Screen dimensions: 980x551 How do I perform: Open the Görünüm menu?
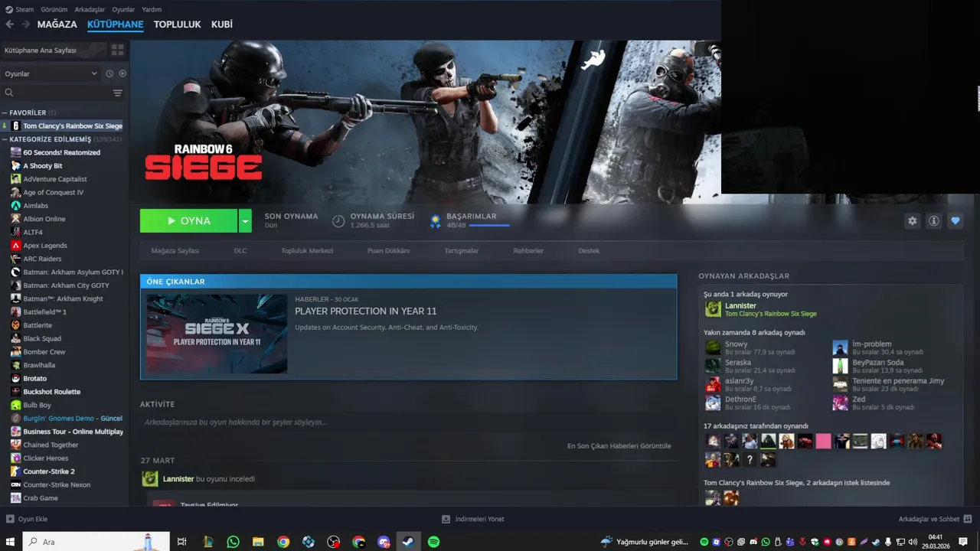[x=54, y=9]
